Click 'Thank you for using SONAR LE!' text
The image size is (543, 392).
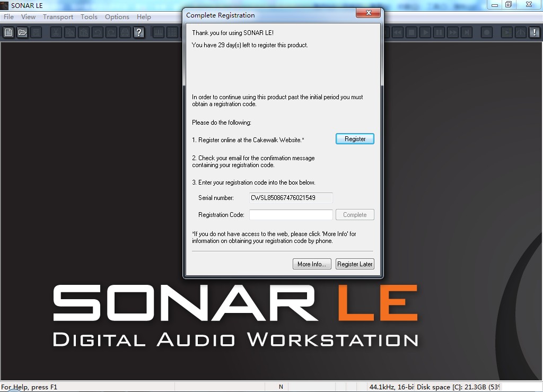pos(233,33)
